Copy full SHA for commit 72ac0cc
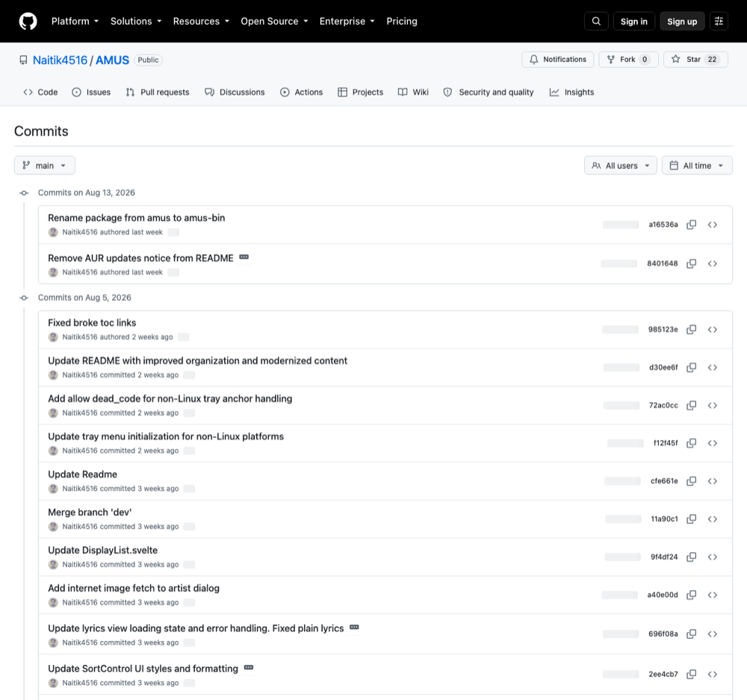This screenshot has height=700, width=747. 691,406
